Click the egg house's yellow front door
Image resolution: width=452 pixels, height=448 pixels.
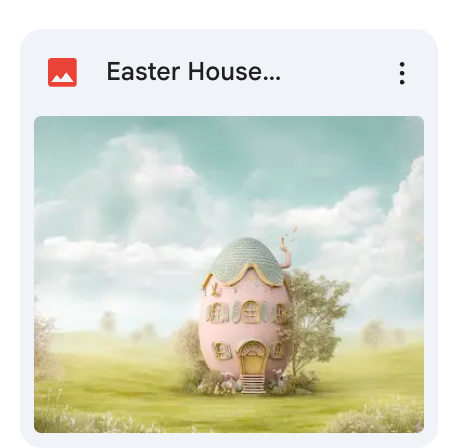click(253, 358)
